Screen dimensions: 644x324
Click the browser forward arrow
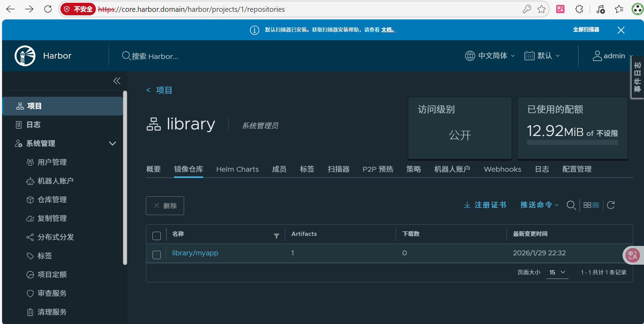(x=29, y=9)
